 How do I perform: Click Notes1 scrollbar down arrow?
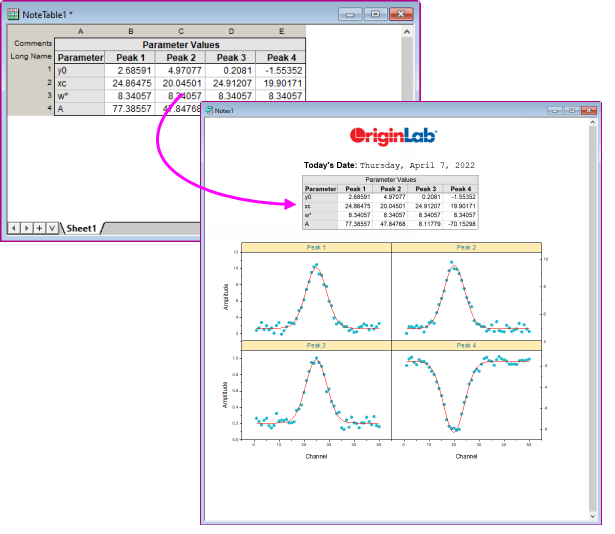click(x=593, y=517)
